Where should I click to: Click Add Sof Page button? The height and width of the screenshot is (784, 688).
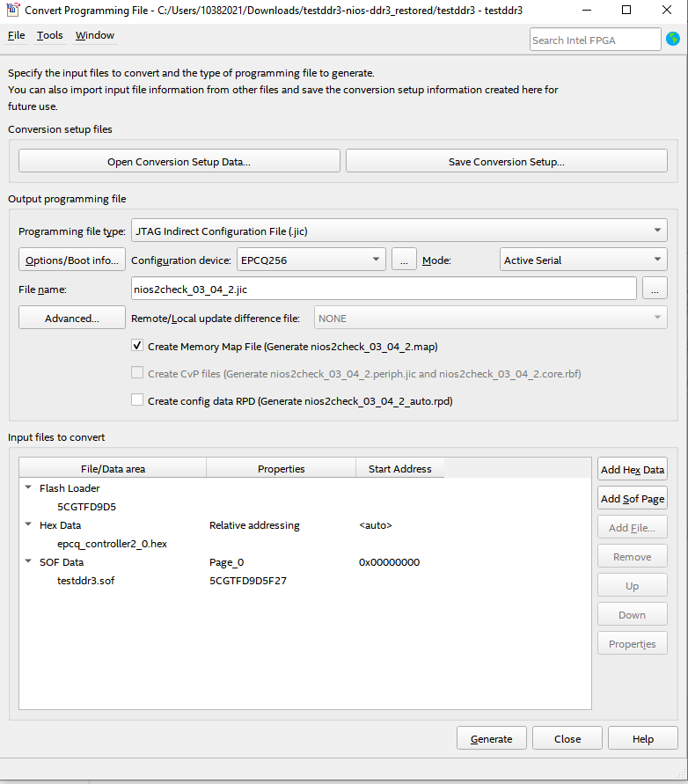tap(633, 498)
